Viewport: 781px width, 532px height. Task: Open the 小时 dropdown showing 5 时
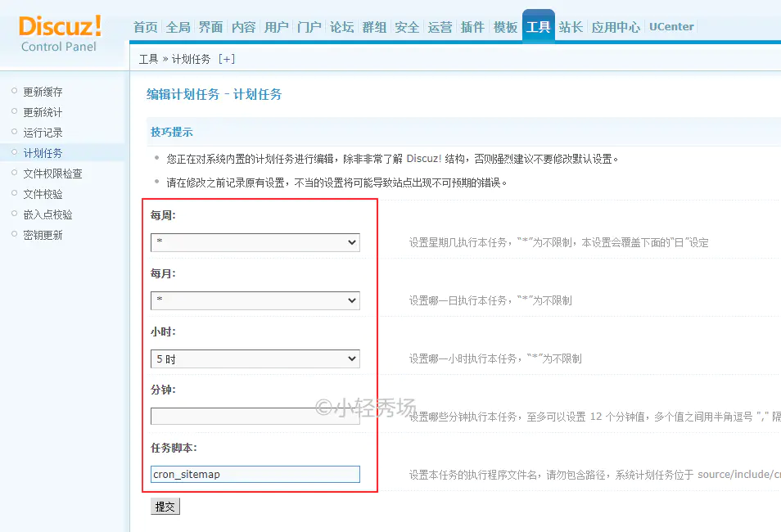point(255,358)
